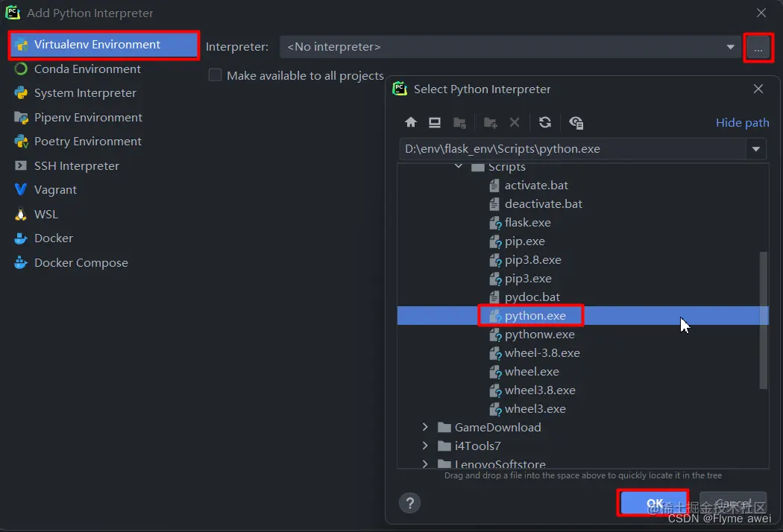The height and width of the screenshot is (532, 783).
Task: Click the path input field
Action: click(572, 149)
